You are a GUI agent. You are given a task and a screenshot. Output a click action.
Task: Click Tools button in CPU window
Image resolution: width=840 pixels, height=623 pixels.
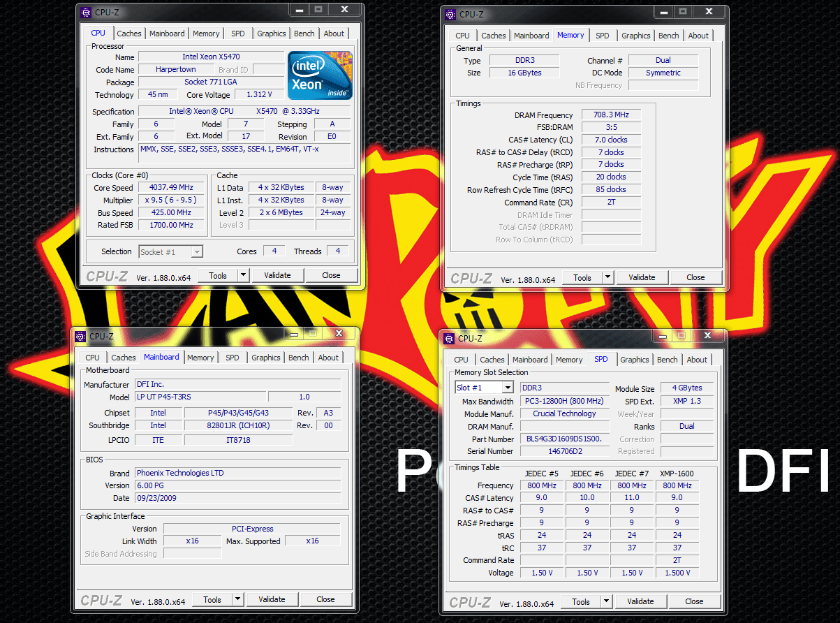(x=218, y=275)
